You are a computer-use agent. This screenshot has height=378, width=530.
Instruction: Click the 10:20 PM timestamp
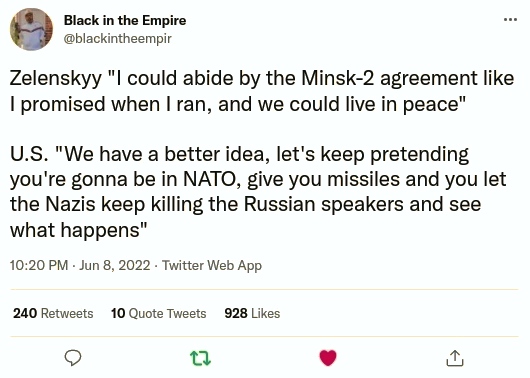pyautogui.click(x=39, y=265)
